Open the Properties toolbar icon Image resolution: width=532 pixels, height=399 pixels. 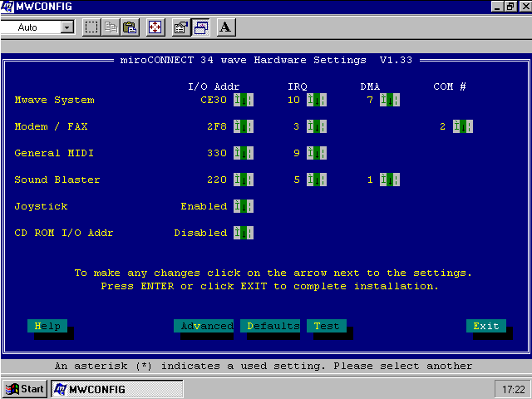pos(181,27)
